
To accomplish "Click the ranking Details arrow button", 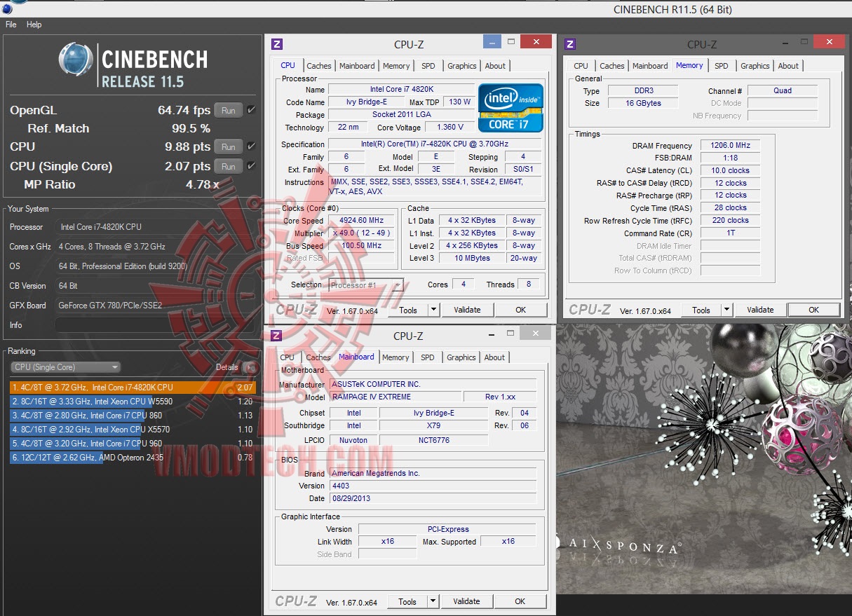I will (x=249, y=367).
